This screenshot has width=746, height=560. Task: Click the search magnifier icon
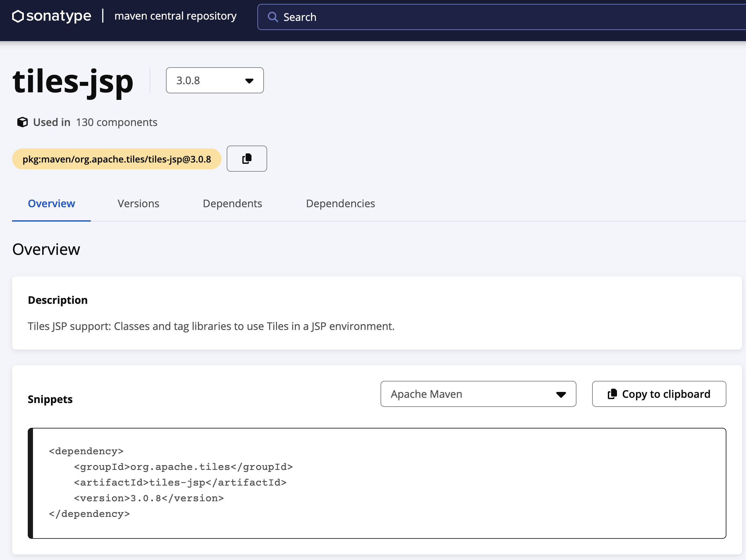click(x=272, y=17)
